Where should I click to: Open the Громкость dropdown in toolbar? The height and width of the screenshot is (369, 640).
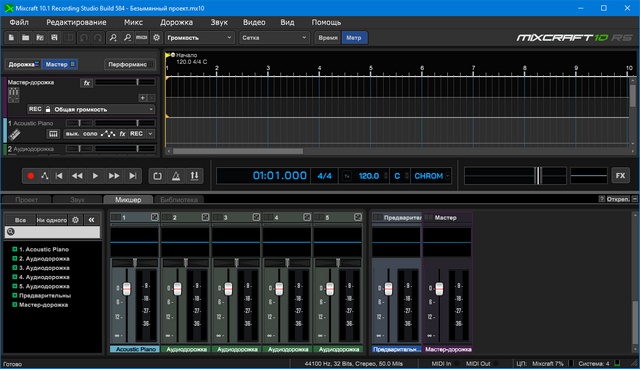tap(200, 38)
